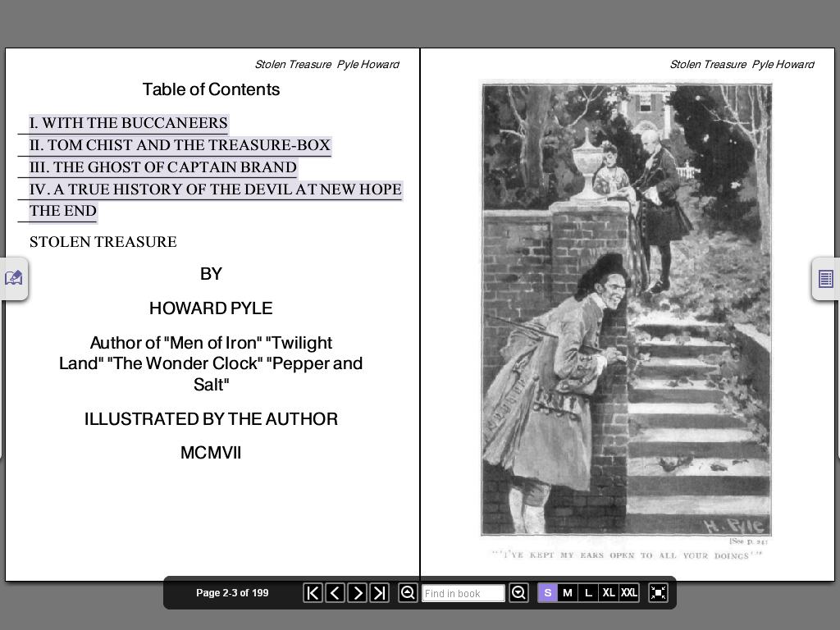Open II. Tom Chist and the Treasure-Box
Viewport: 840px width, 630px height.
180,145
